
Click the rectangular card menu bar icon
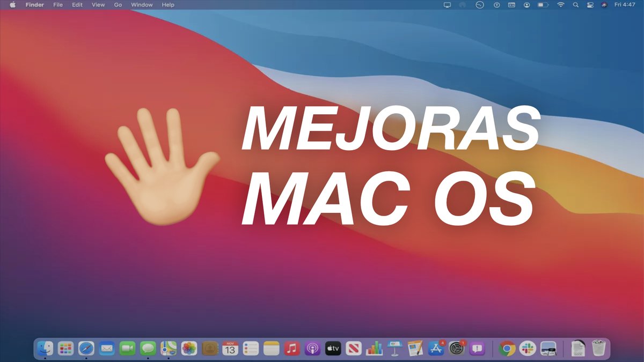tap(512, 5)
